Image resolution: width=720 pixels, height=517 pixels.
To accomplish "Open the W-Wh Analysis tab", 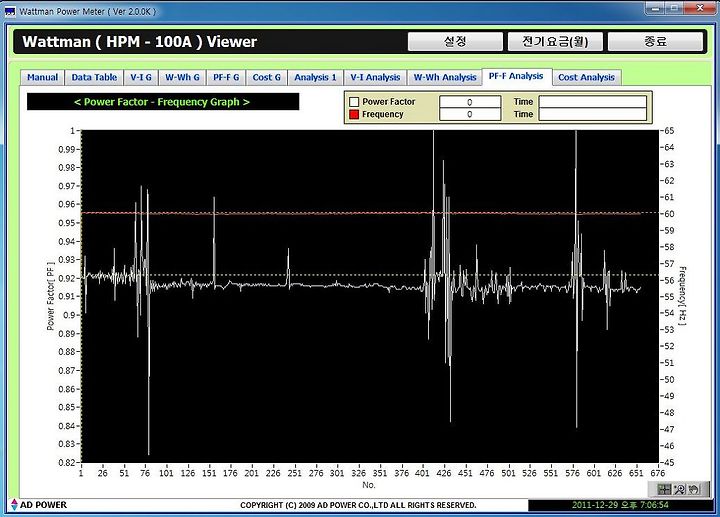I will click(x=445, y=78).
